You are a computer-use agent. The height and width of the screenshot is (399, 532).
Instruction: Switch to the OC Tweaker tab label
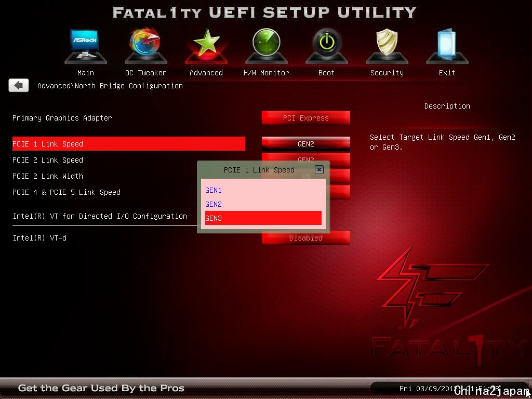coord(146,73)
